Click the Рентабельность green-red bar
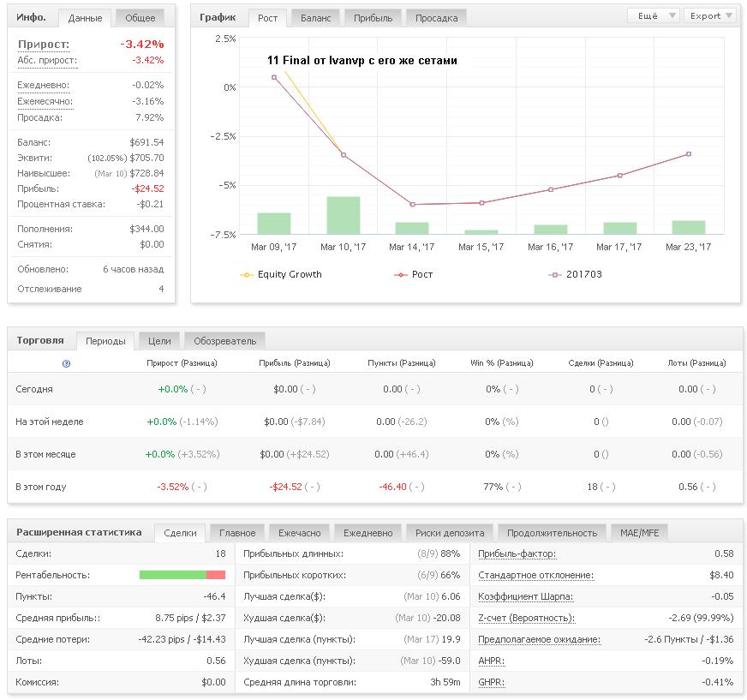The height and width of the screenshot is (700, 747). 182,575
